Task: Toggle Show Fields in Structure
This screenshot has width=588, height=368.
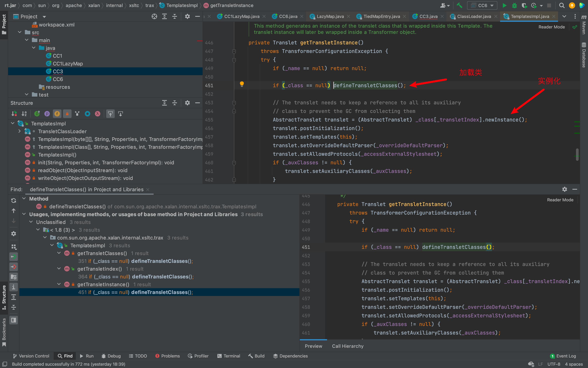Action: 57,114
